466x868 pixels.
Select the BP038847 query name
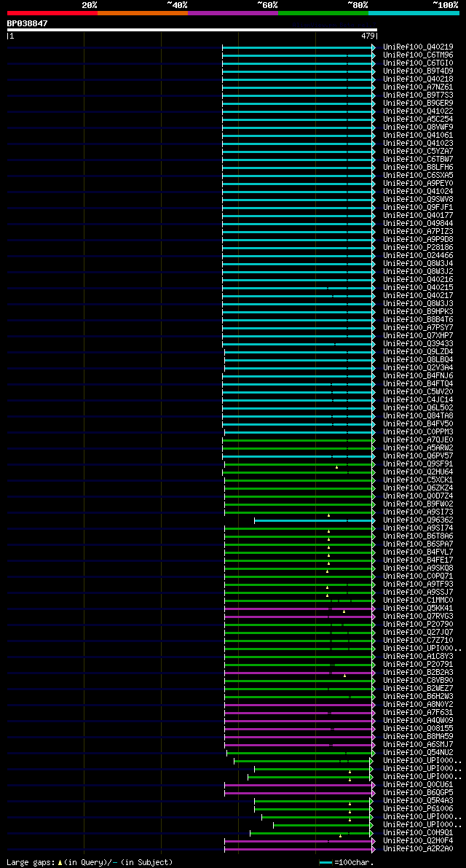tap(27, 23)
